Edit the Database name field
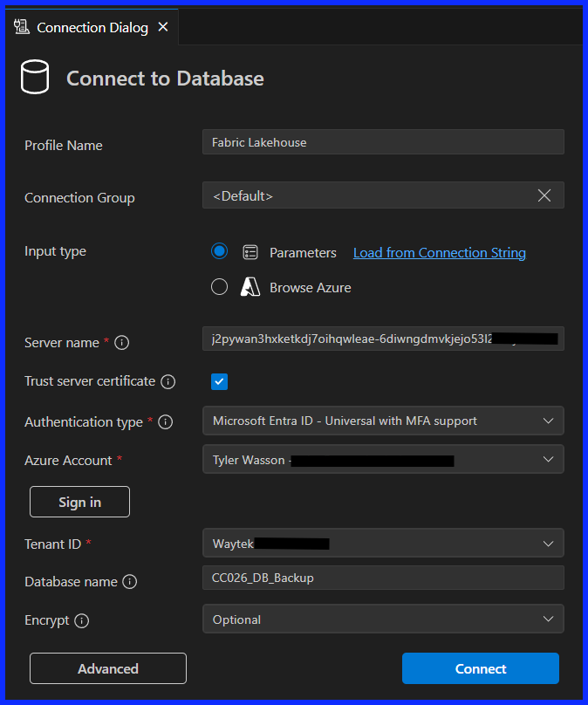The width and height of the screenshot is (588, 705). click(x=383, y=578)
